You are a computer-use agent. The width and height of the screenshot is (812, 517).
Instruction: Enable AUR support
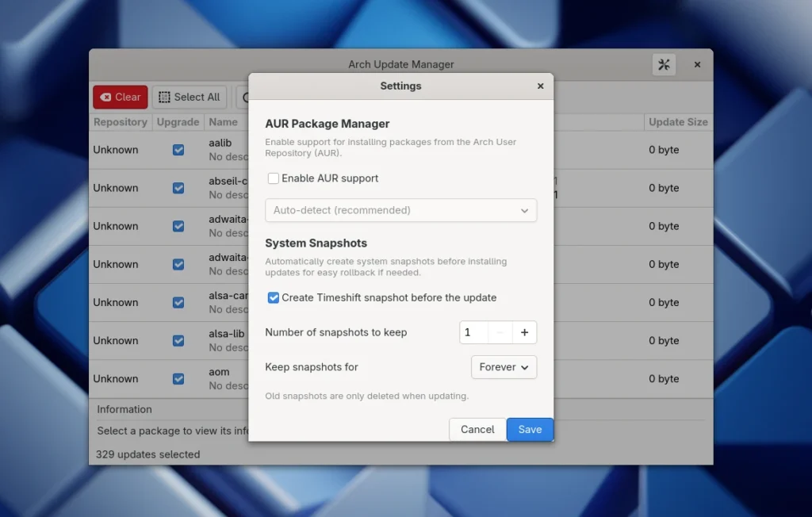(273, 178)
